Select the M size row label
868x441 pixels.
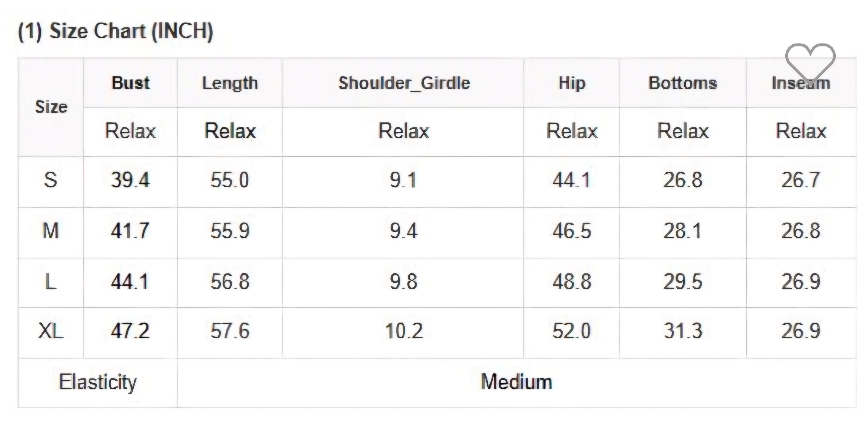pyautogui.click(x=51, y=231)
